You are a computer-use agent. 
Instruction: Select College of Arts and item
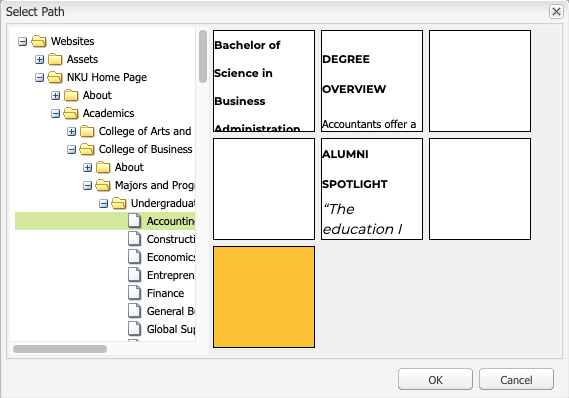[x=145, y=131]
